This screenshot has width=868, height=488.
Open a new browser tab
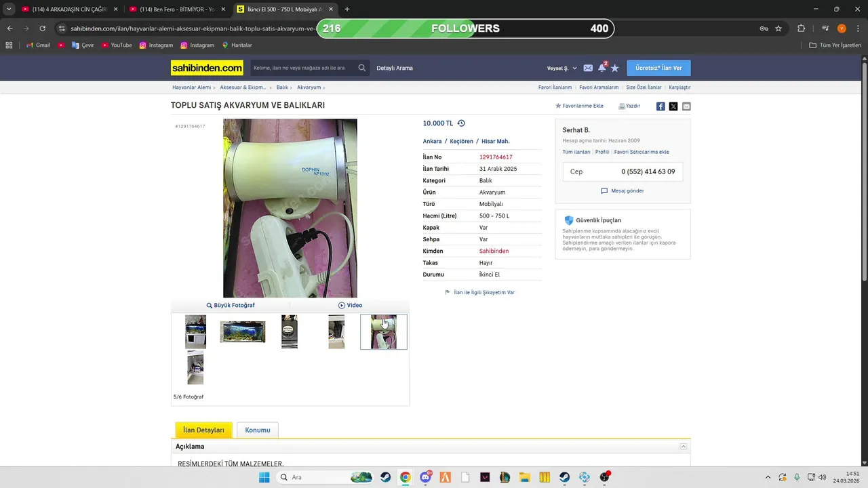(x=347, y=9)
